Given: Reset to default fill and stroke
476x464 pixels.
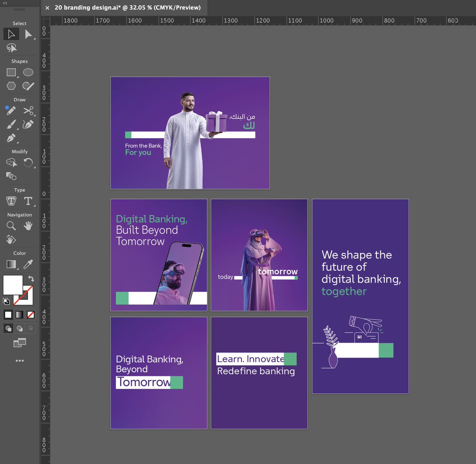Looking at the screenshot, I should point(6,301).
